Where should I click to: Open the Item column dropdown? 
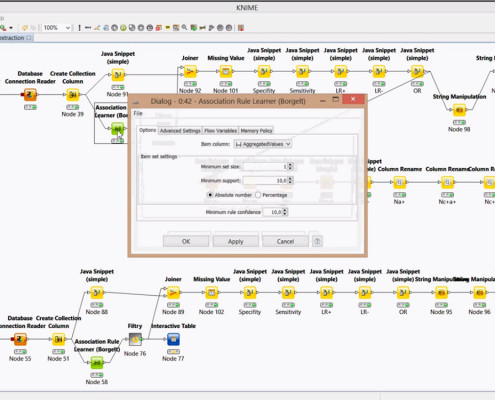[263, 144]
